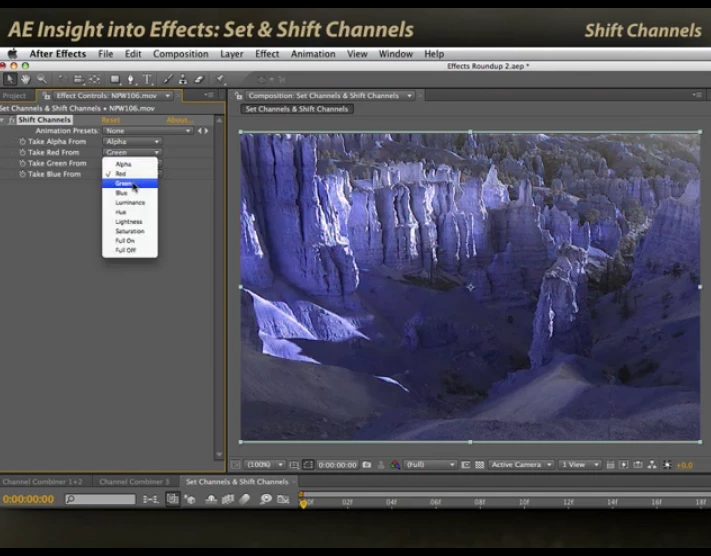711x556 pixels.
Task: Select the Hand tool
Action: click(25, 79)
